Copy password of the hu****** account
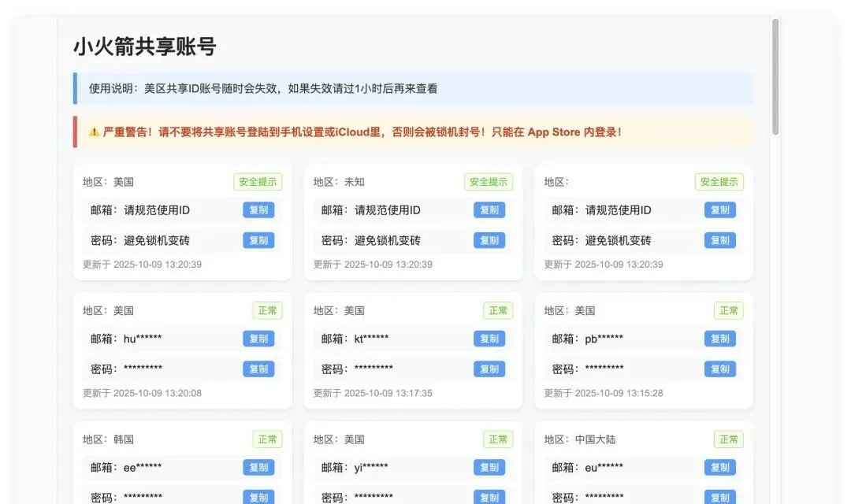This screenshot has width=851, height=504. (258, 369)
